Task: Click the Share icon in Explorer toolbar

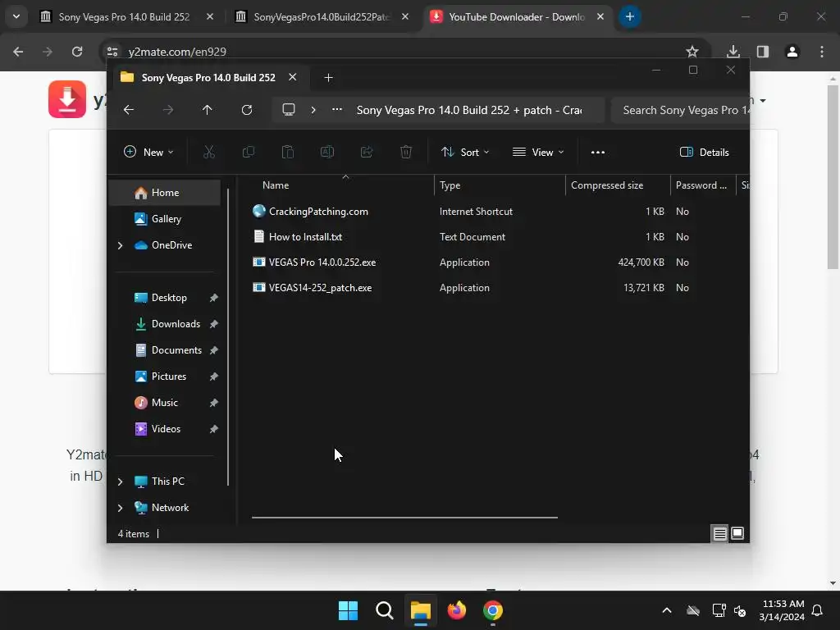Action: 367,152
